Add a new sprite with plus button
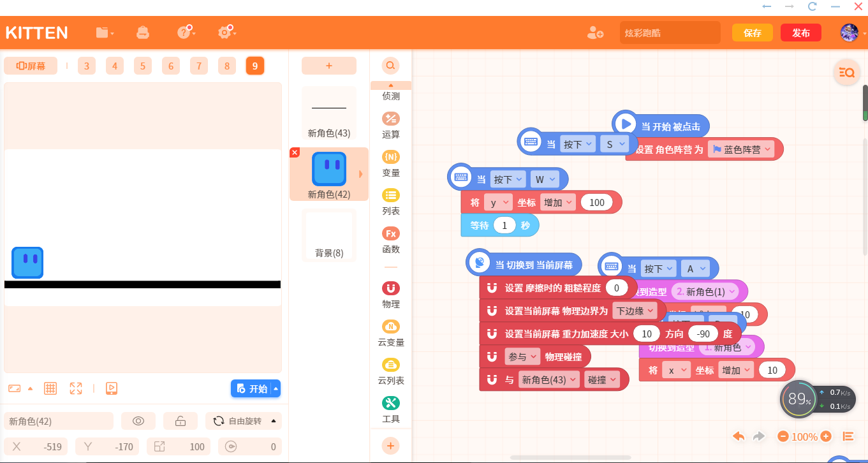868x463 pixels. click(x=329, y=66)
